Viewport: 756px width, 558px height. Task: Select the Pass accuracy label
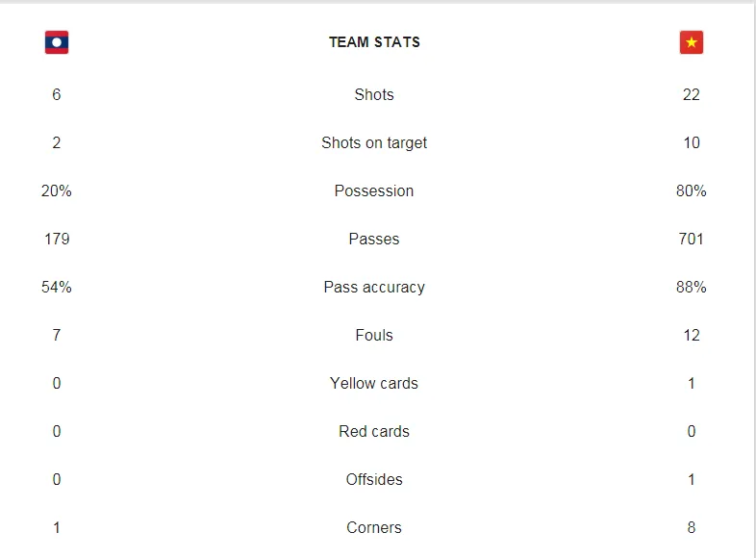tap(374, 287)
